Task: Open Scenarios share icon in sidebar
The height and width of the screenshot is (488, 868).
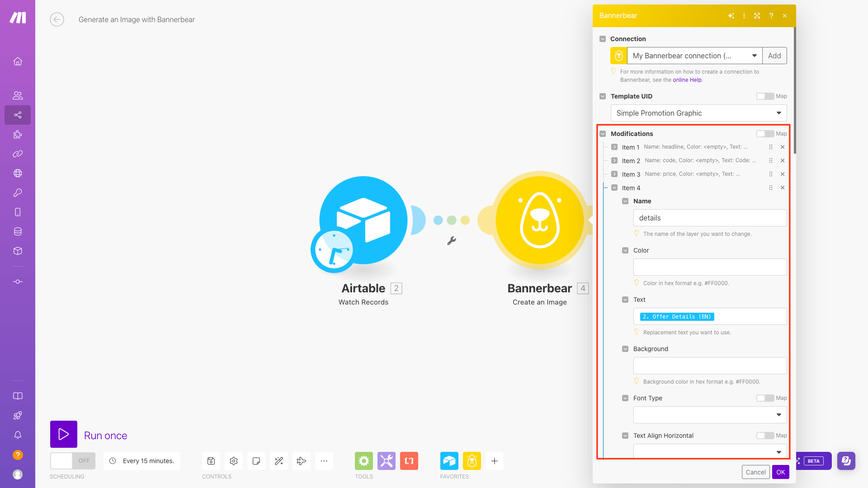Action: [x=18, y=115]
